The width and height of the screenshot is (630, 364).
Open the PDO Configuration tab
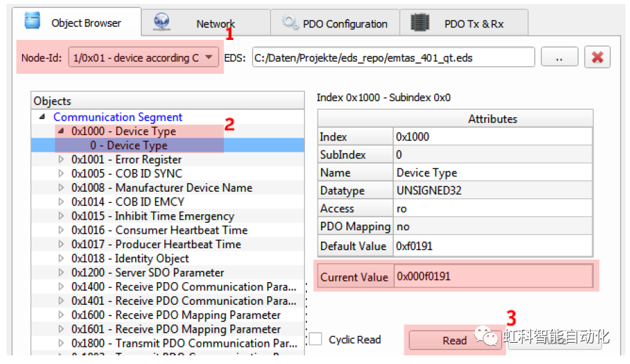click(344, 24)
